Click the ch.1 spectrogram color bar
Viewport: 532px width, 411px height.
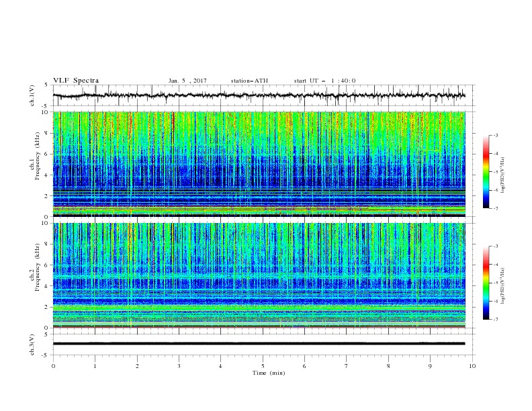[486, 172]
